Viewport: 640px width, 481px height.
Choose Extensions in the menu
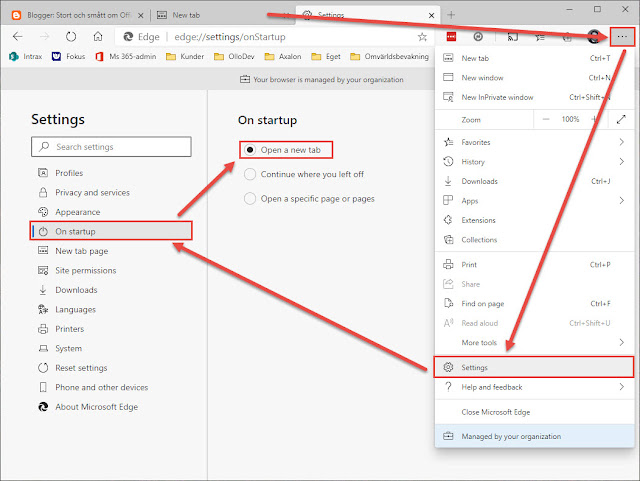tap(534, 220)
